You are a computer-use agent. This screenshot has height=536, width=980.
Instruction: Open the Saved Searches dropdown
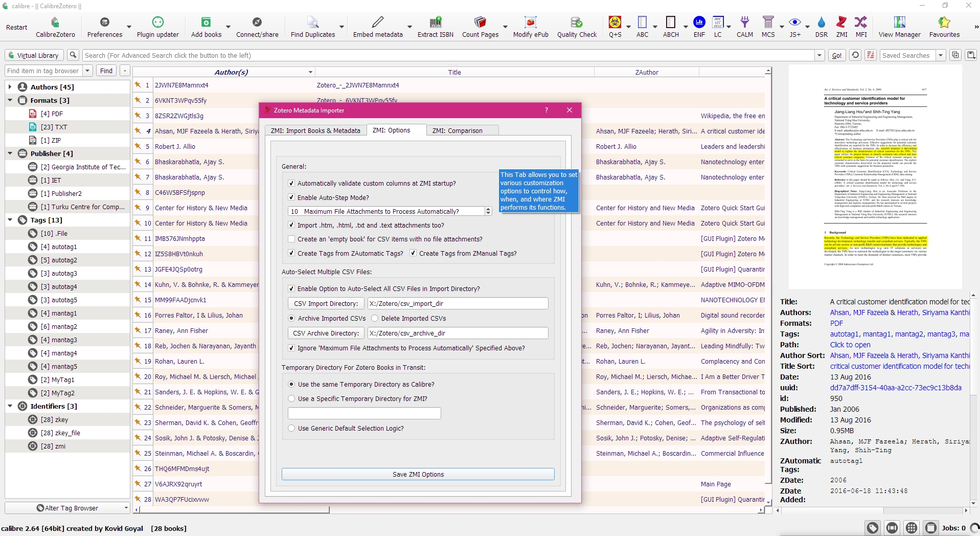(941, 55)
